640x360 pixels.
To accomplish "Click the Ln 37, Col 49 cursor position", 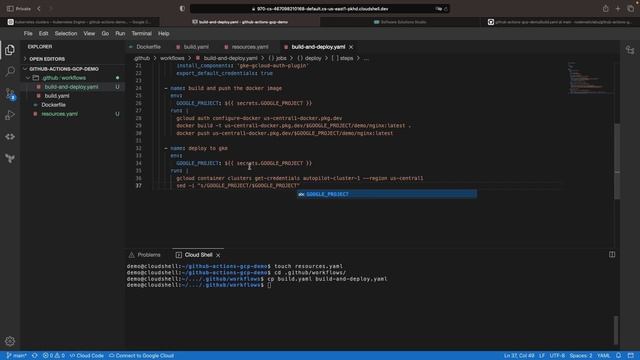I will click(519, 356).
